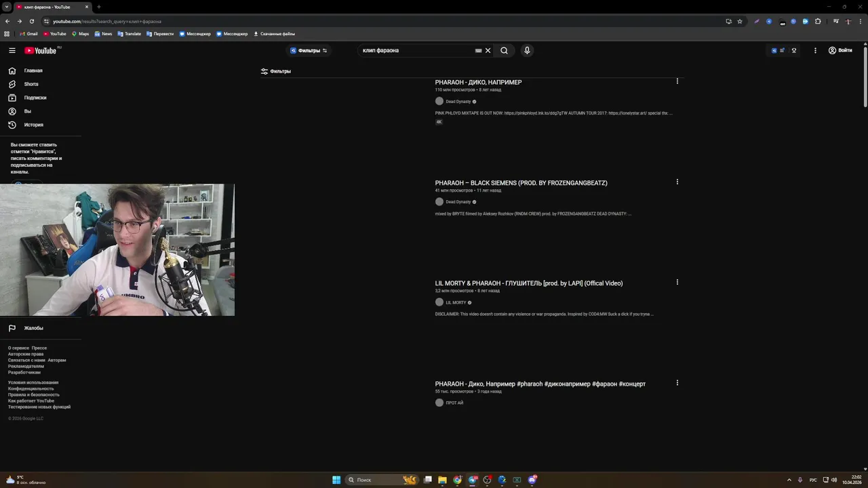The height and width of the screenshot is (488, 868).
Task: Open a new browser tab
Action: (99, 7)
